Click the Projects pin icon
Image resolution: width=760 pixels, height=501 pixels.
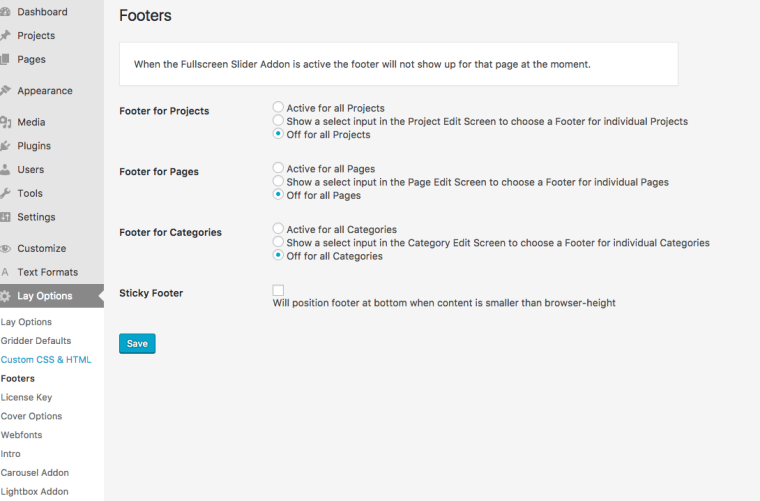[x=5, y=36]
